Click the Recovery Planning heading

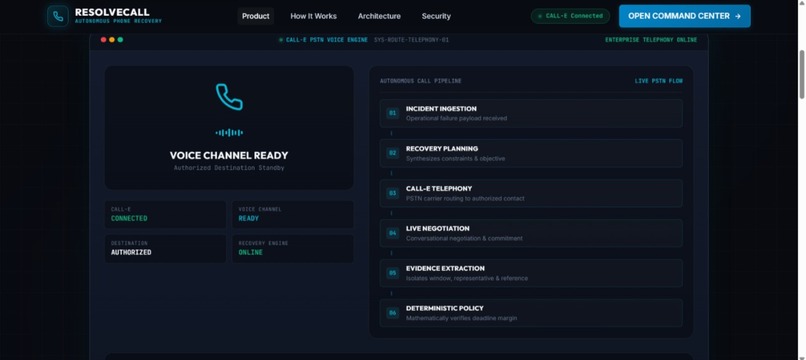442,149
